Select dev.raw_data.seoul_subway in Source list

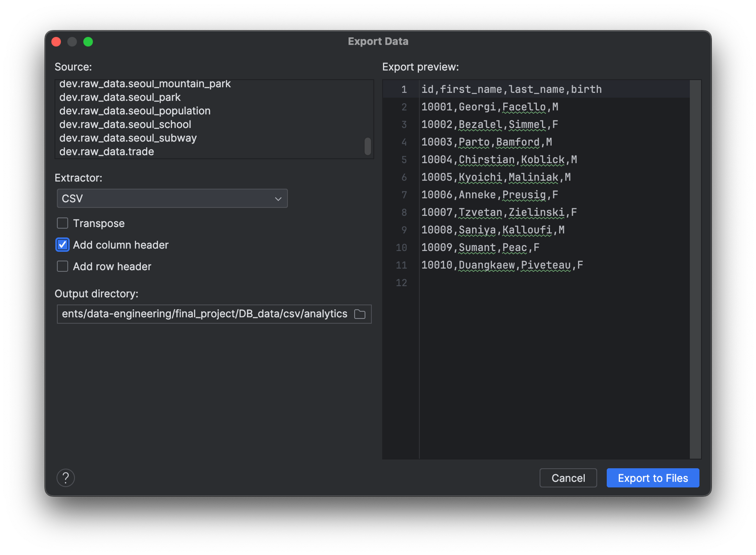click(x=128, y=138)
